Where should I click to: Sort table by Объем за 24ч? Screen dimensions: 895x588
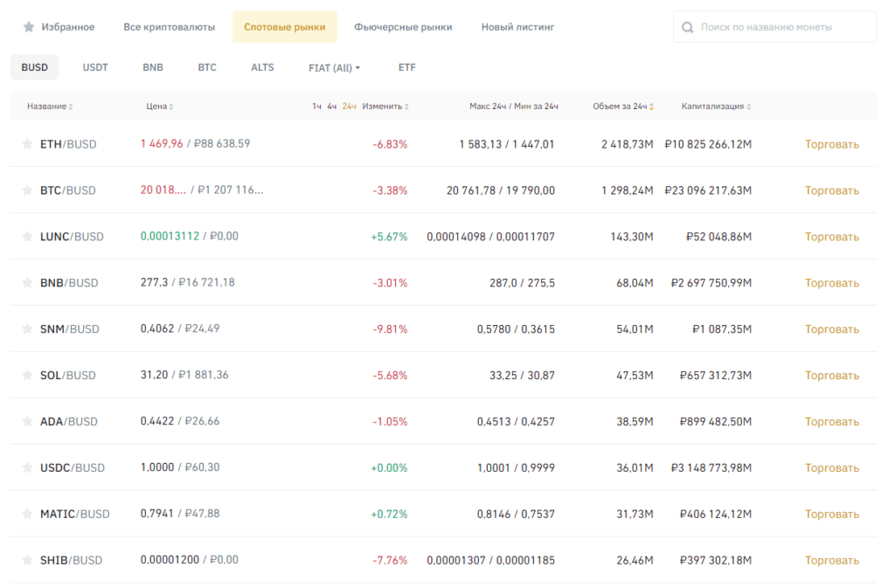624,107
